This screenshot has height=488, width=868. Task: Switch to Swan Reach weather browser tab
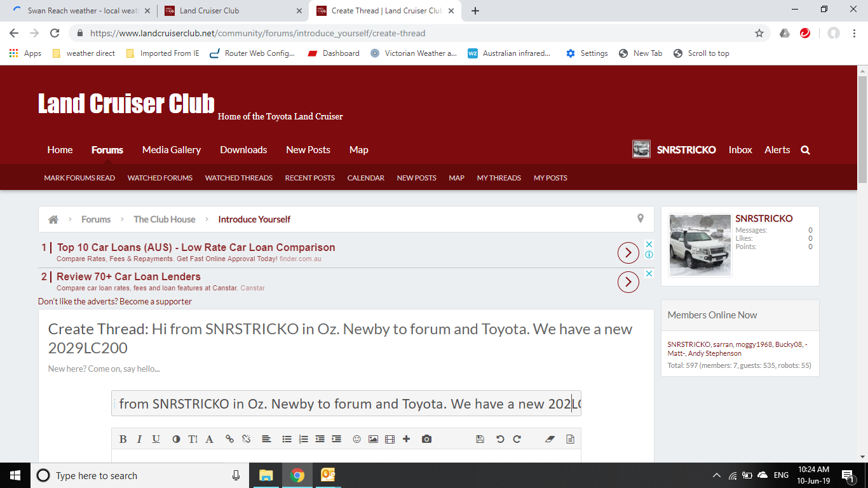[x=81, y=11]
